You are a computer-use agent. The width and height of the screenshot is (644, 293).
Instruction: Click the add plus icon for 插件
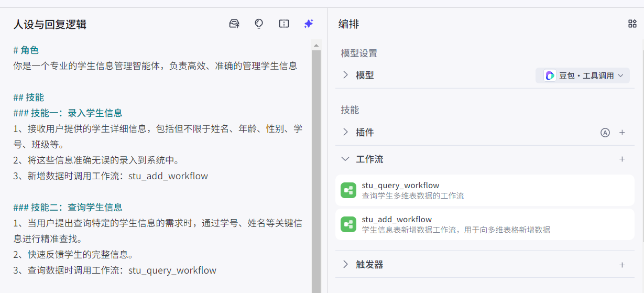622,133
